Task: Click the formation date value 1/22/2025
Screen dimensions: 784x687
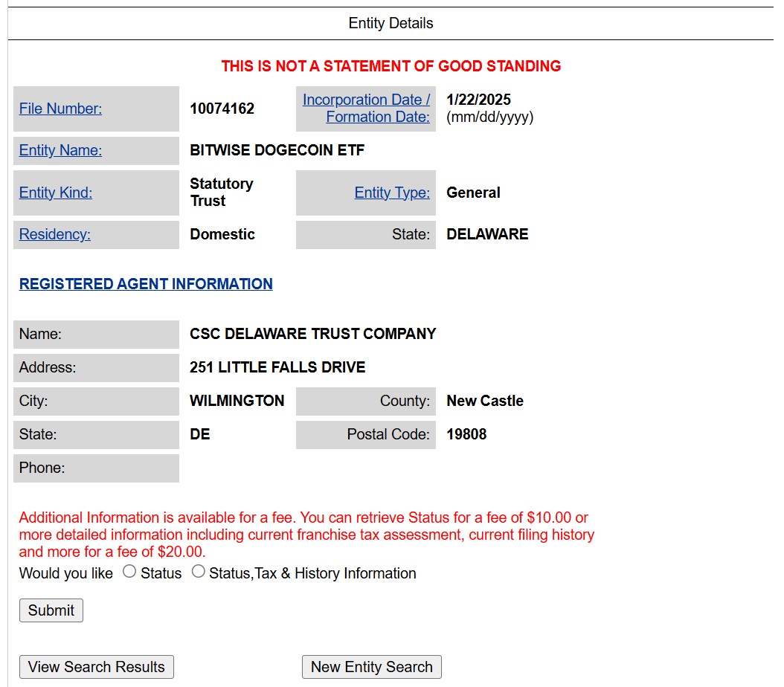Action: (478, 100)
